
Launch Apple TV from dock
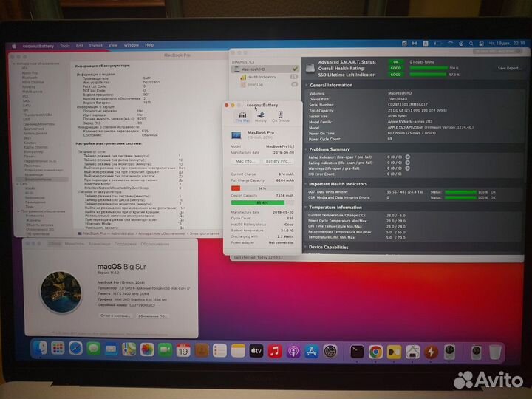point(256,351)
